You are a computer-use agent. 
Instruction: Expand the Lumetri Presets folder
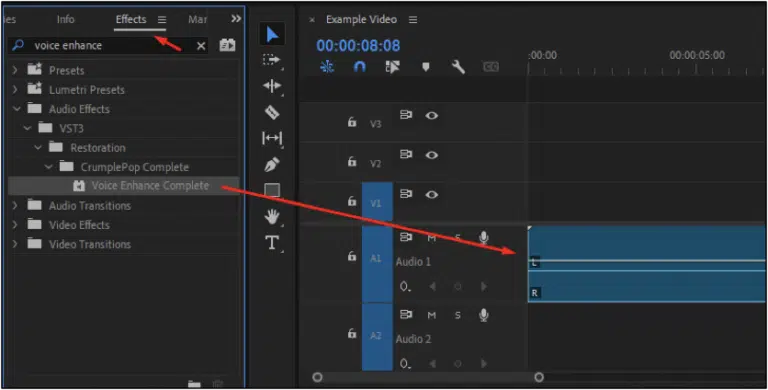pyautogui.click(x=15, y=90)
